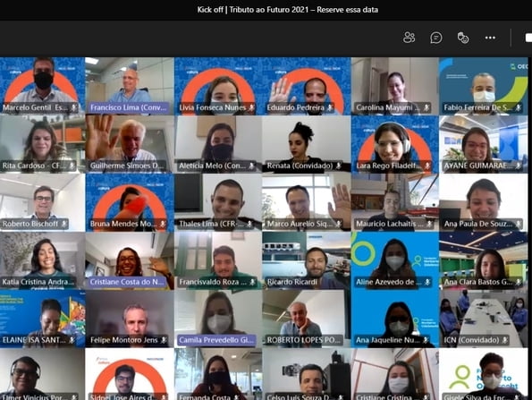Select Guilherme Simoes video tile
The width and height of the screenshot is (532, 400).
pos(130,144)
